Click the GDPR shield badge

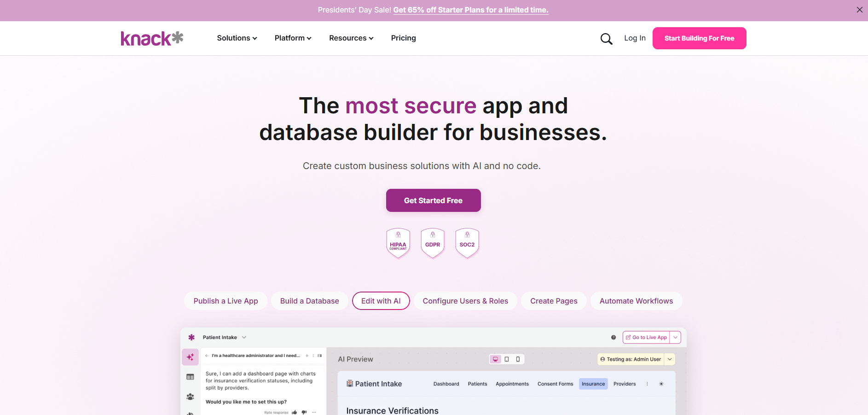coord(433,243)
